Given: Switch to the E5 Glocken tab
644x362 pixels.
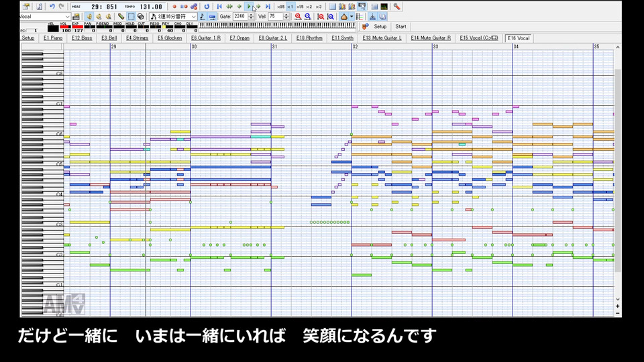Looking at the screenshot, I should pos(170,38).
